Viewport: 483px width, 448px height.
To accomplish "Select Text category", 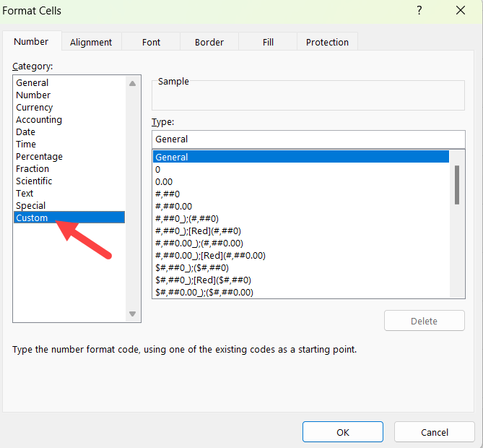I will click(69, 194).
